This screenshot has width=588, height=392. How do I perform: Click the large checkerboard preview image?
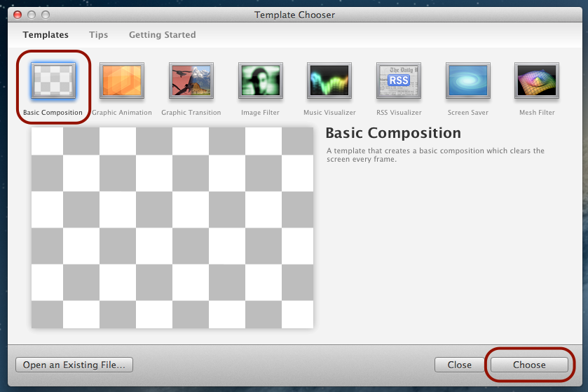tap(172, 227)
